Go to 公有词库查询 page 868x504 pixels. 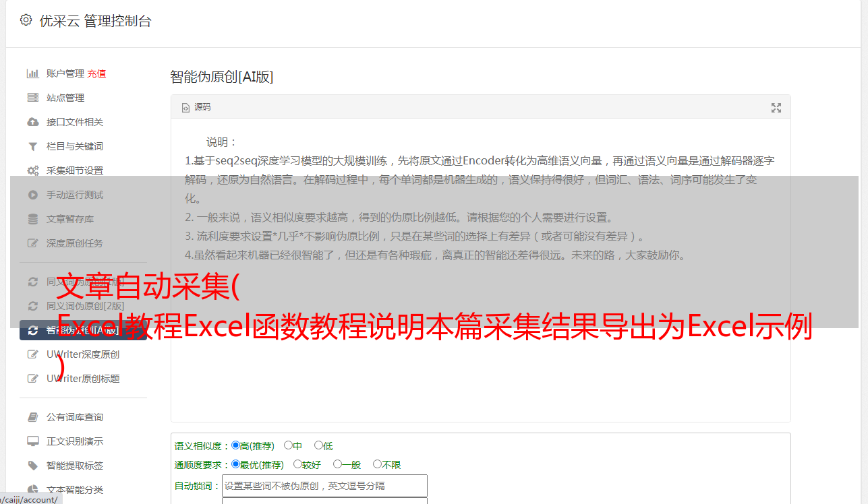pos(75,417)
